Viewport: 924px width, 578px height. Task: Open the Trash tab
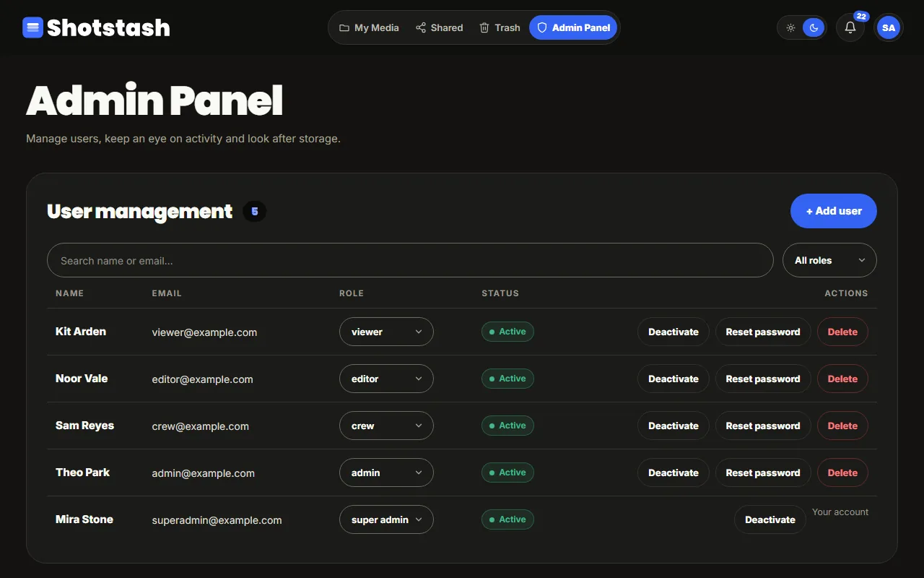500,27
